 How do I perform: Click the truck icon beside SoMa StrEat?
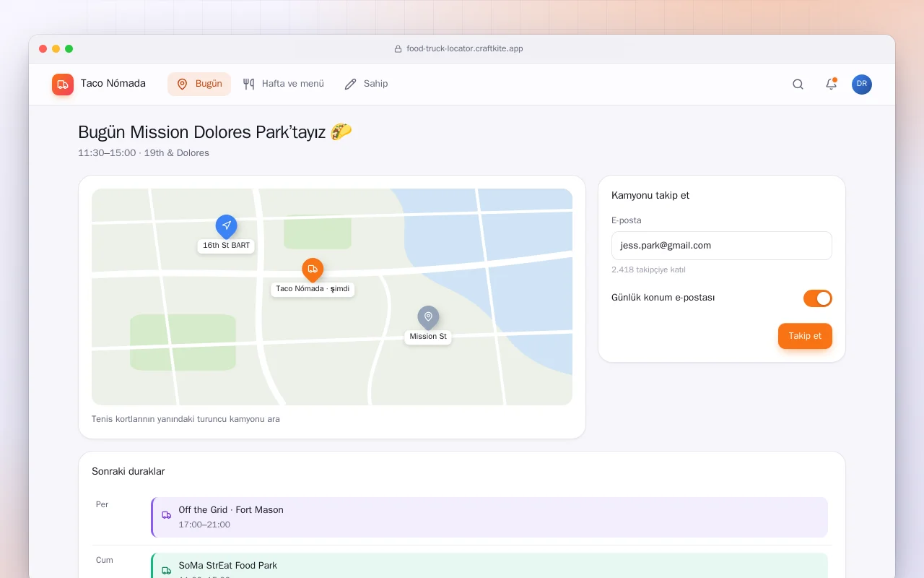pos(167,571)
